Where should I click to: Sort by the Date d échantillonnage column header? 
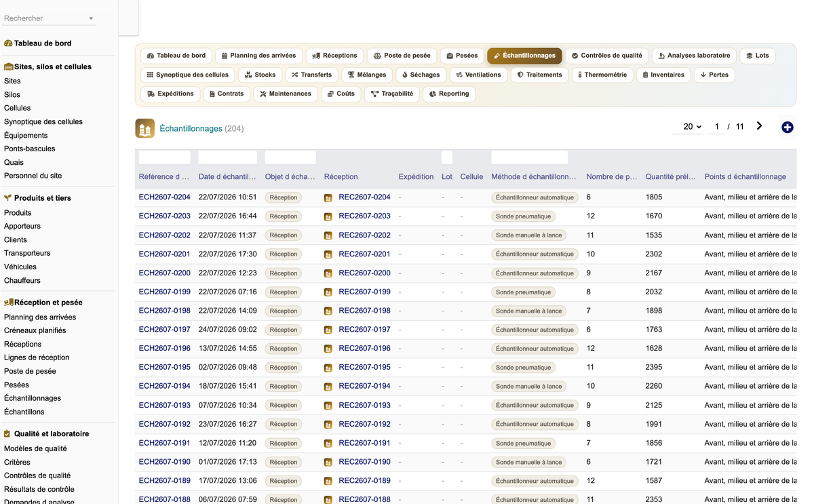click(227, 176)
